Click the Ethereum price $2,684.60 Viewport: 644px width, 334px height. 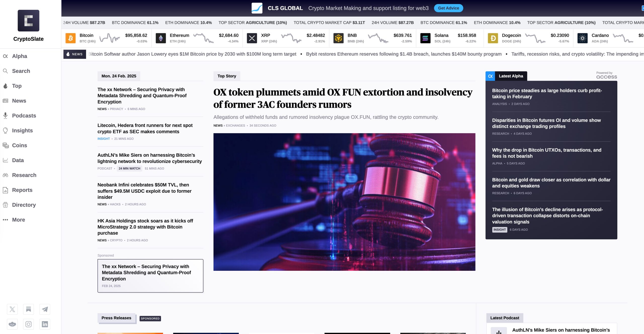tap(229, 36)
